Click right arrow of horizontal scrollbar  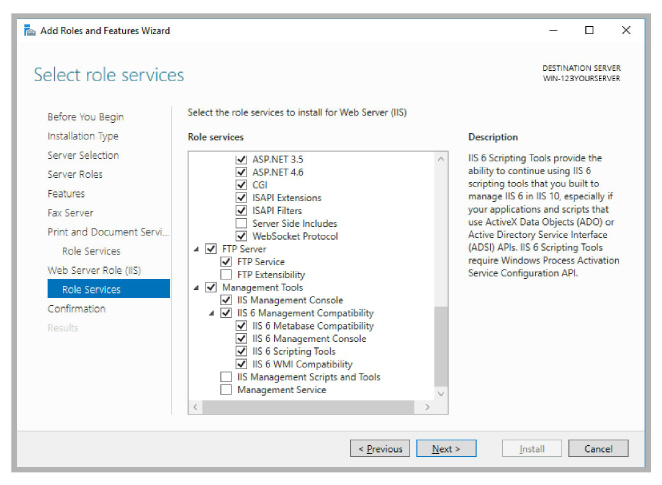tap(427, 407)
